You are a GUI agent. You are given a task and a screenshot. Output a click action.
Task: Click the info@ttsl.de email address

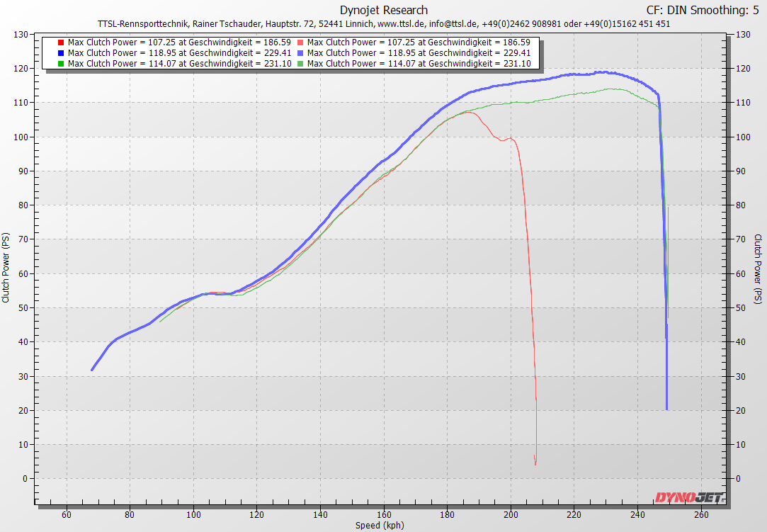(x=453, y=23)
